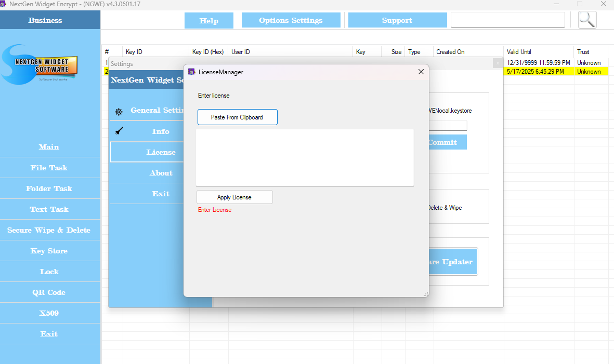Screen dimensions: 614x364
Task: Open the Key Store section
Action: click(49, 251)
